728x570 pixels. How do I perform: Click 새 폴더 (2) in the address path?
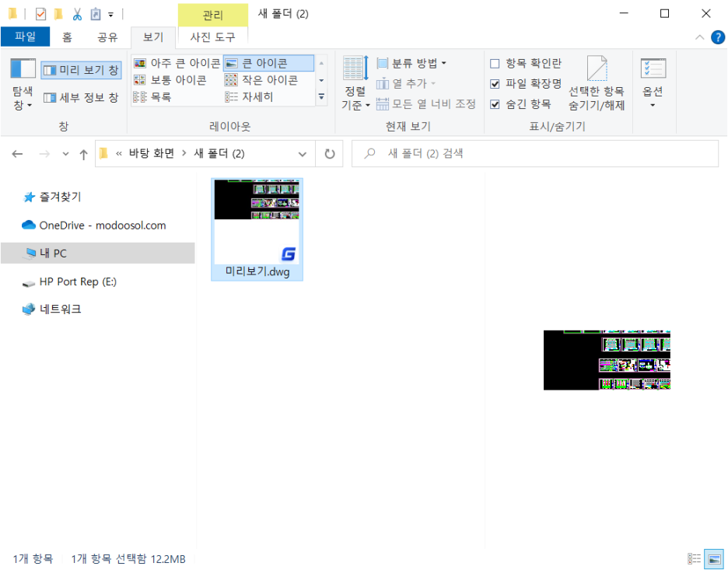pos(219,153)
